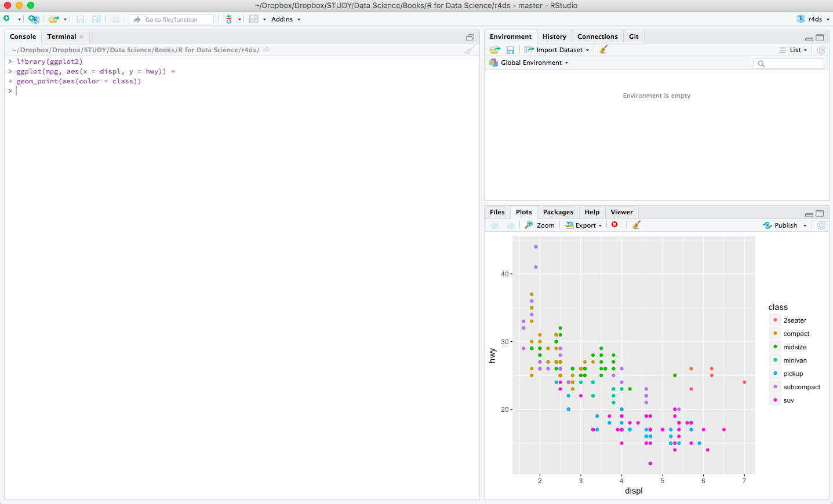
Task: Switch to the Plots tab
Action: pos(524,212)
